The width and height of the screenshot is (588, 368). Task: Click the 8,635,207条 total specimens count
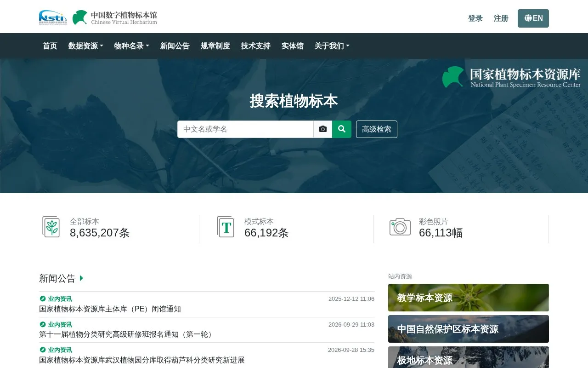point(100,233)
